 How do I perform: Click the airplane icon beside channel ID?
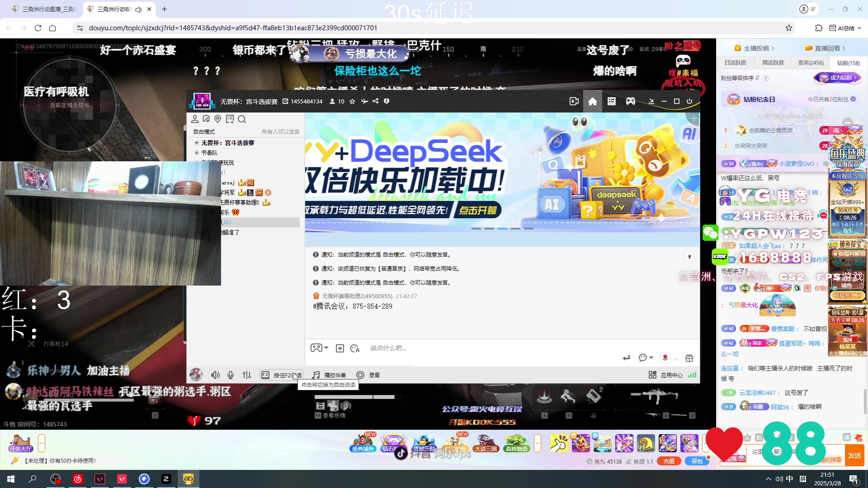364,102
